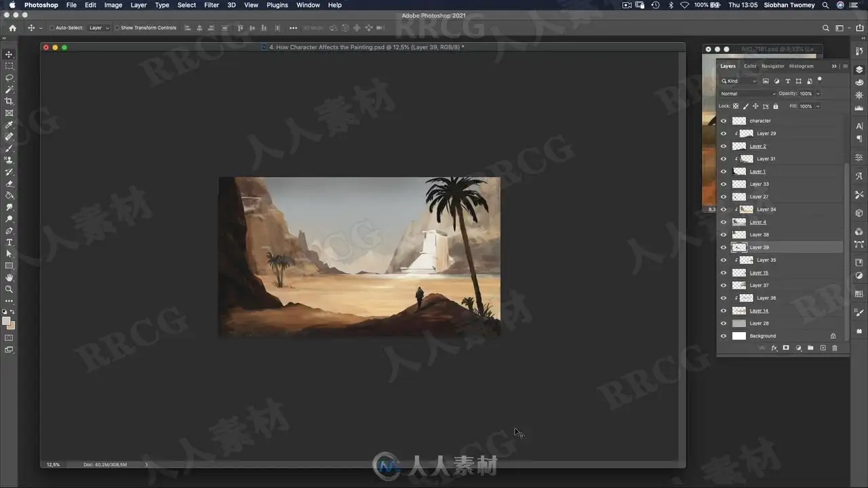Switch to the Navigator tab
Image resolution: width=868 pixels, height=488 pixels.
coord(772,66)
